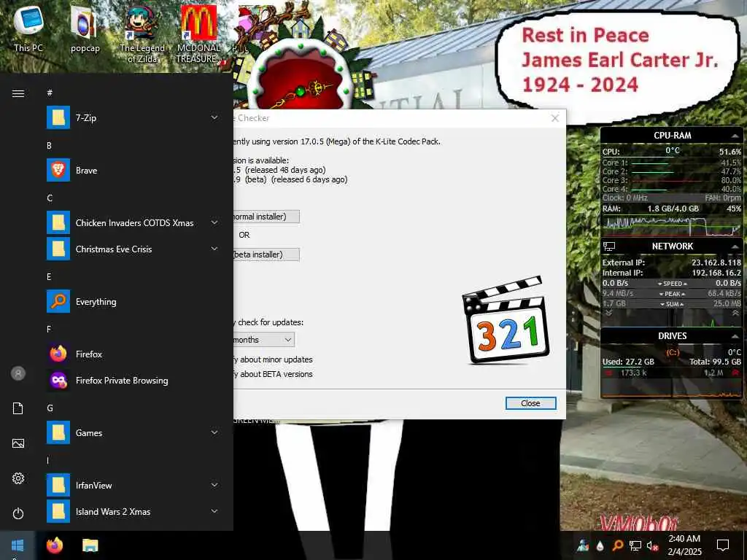Expand the IrfanView folder chevron
Image resolution: width=747 pixels, height=560 pixels.
tap(214, 485)
